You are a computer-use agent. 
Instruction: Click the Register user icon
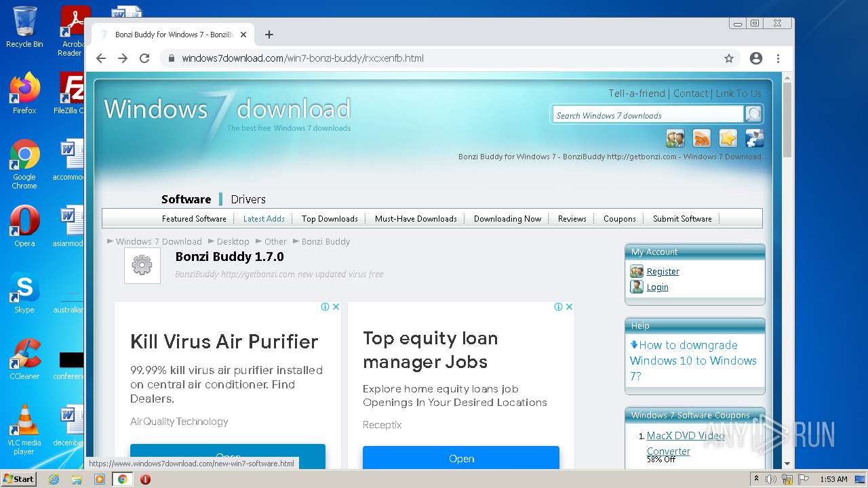coord(637,271)
